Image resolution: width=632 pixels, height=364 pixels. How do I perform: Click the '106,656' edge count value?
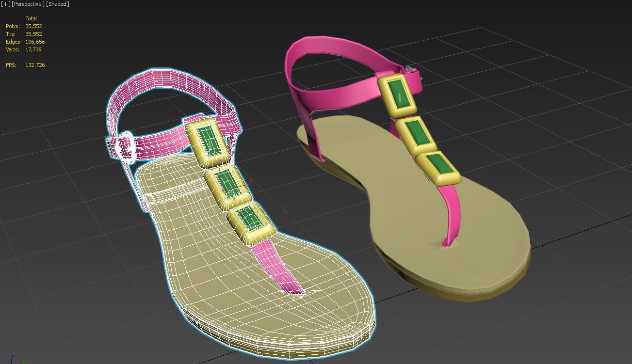click(35, 42)
